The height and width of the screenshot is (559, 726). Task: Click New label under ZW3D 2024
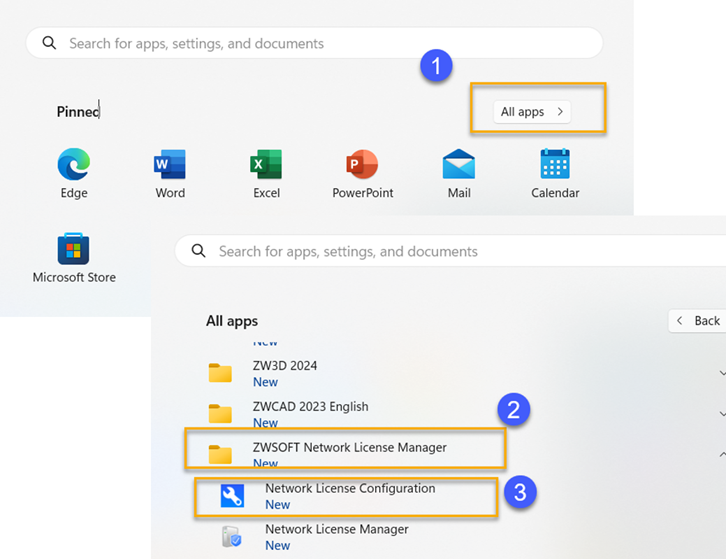tap(265, 382)
